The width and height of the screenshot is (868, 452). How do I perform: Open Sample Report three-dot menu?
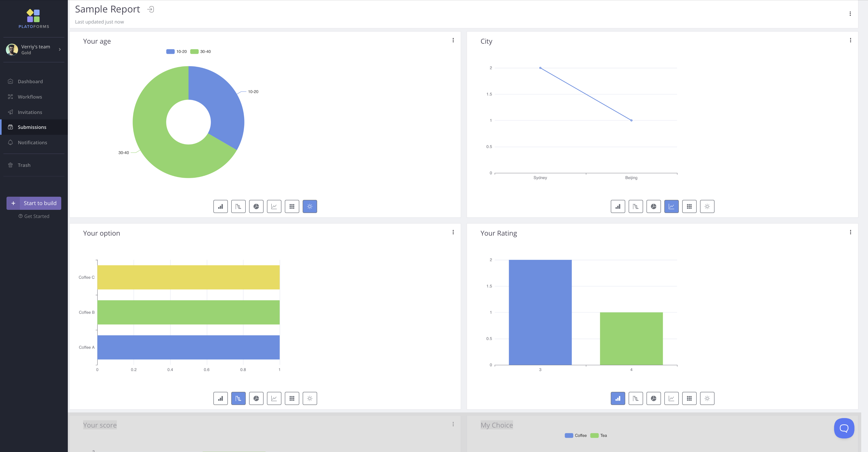pos(850,14)
